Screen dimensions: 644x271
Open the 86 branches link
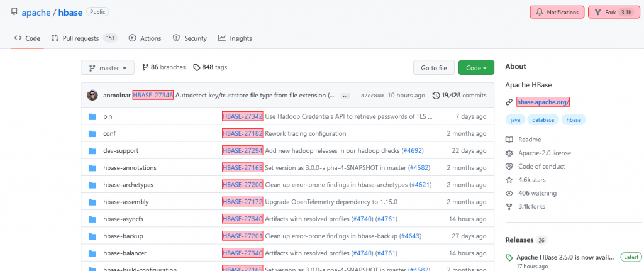tap(164, 67)
